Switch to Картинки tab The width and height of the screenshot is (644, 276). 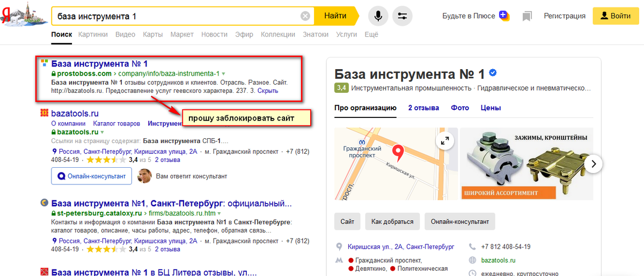pyautogui.click(x=93, y=34)
